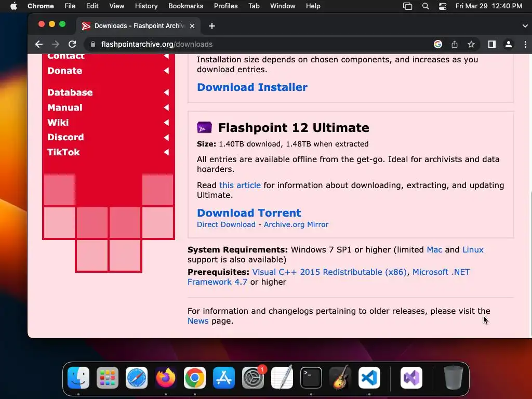This screenshot has height=399, width=532.
Task: Close the Downloads - Flashpoint Archive tab
Action: pos(192,26)
